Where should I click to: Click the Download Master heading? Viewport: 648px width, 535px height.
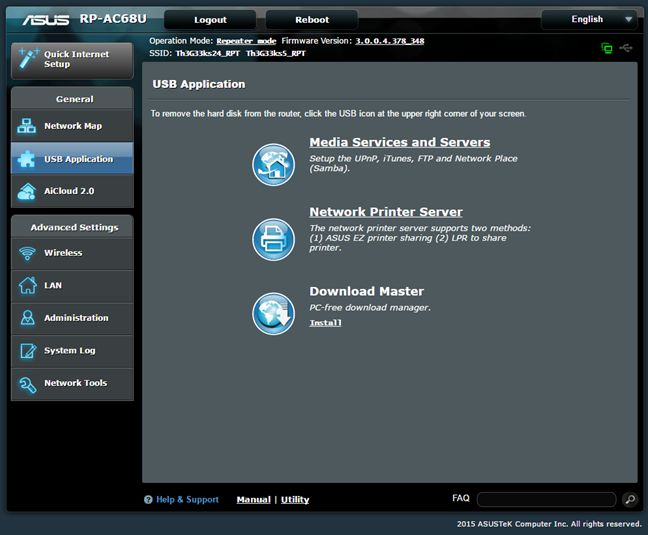tap(367, 291)
